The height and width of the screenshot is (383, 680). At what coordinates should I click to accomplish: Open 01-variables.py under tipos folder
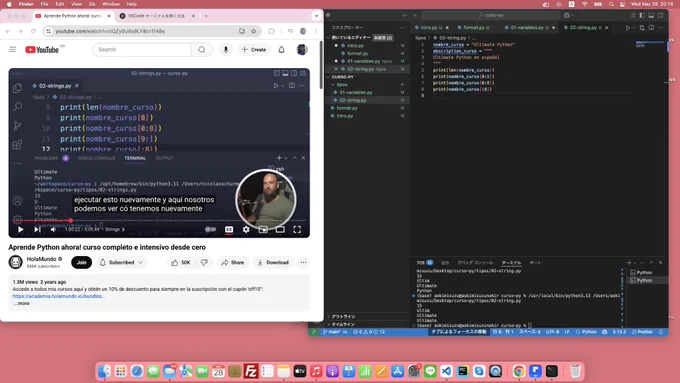coord(356,92)
